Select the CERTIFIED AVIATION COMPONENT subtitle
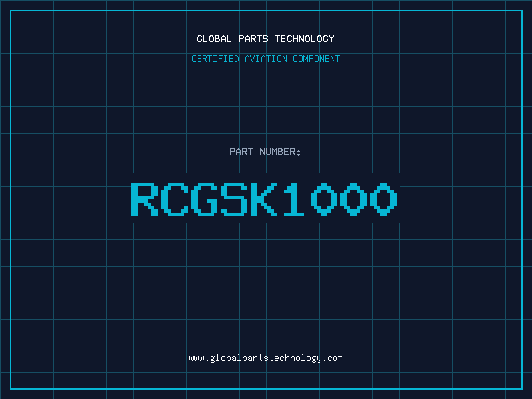 click(x=265, y=59)
